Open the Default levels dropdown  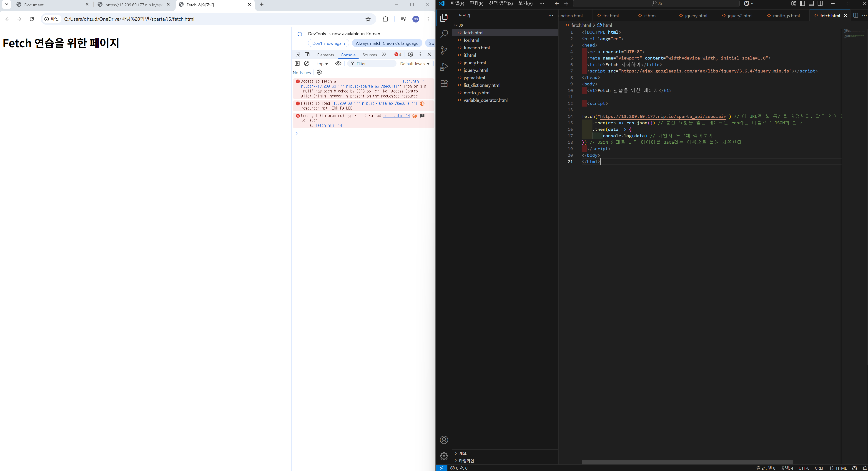tap(414, 64)
